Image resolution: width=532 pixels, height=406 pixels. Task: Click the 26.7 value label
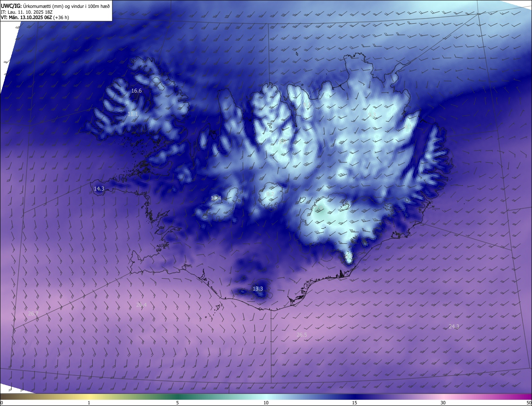click(33, 313)
